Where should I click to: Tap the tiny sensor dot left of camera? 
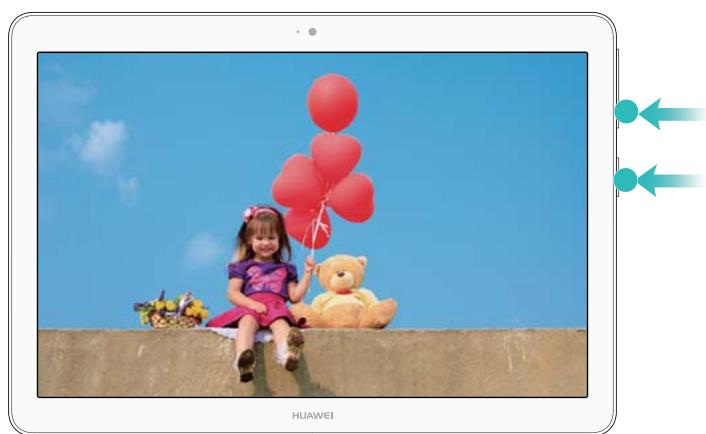click(x=299, y=32)
